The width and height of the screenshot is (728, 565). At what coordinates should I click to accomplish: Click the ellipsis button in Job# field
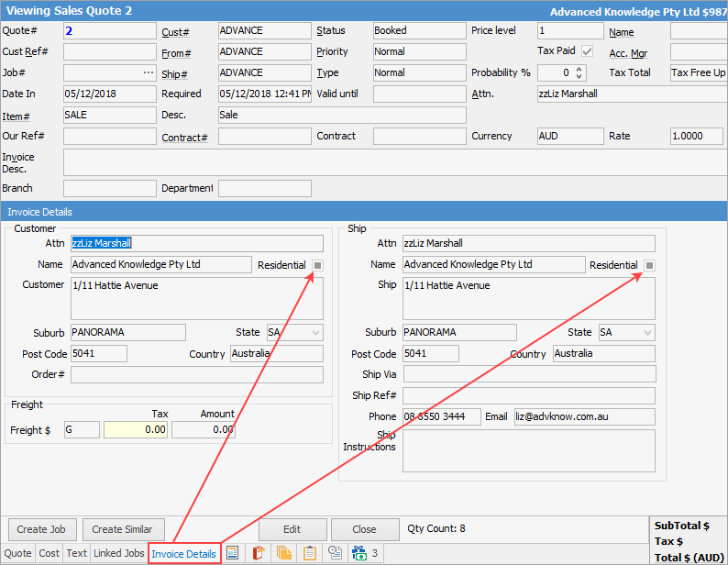click(149, 72)
